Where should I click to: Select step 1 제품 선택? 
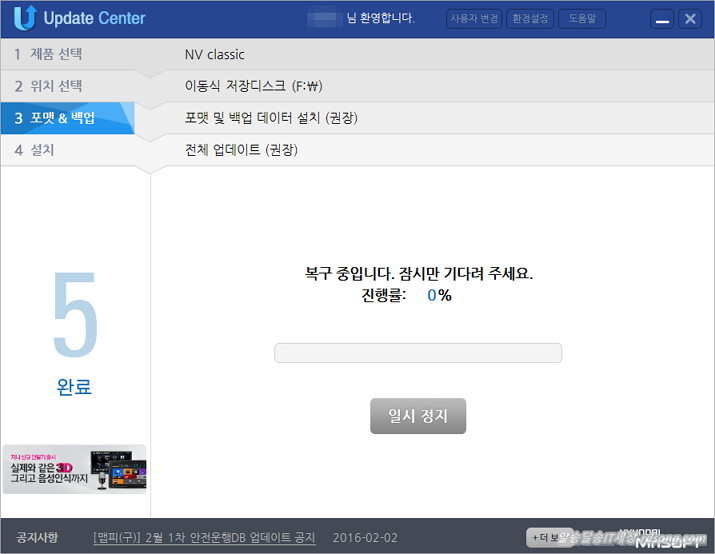(x=67, y=54)
